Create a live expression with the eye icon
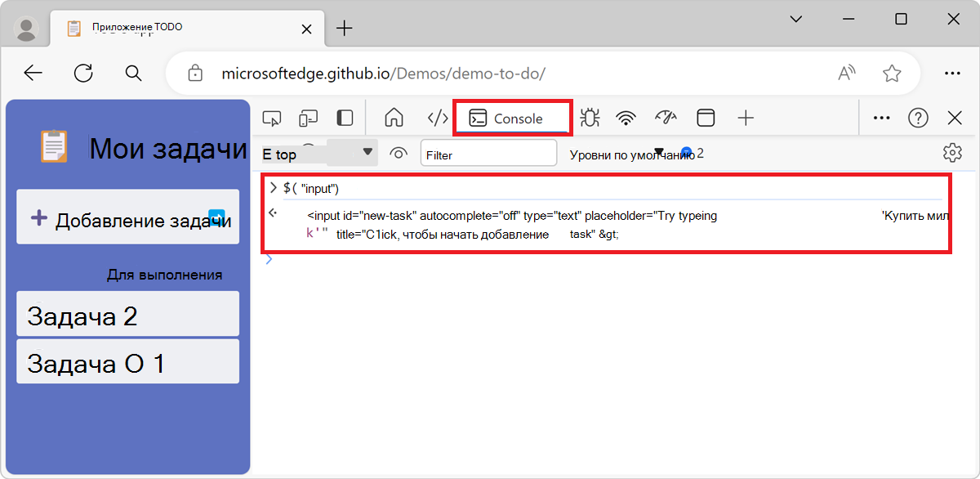 click(x=399, y=153)
